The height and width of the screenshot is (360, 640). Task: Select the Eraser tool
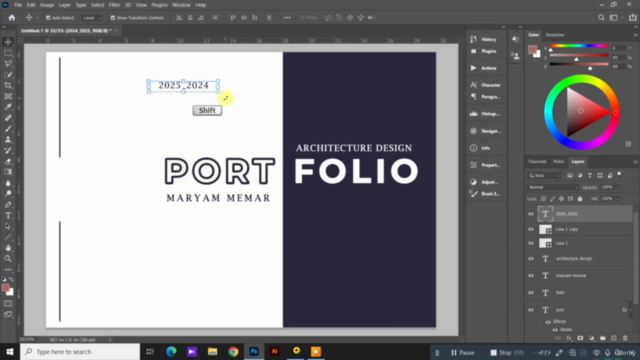tap(8, 161)
